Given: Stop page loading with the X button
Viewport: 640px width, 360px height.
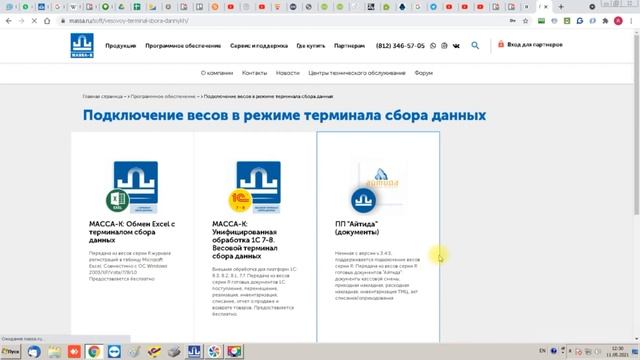Looking at the screenshot, I should coord(34,20).
